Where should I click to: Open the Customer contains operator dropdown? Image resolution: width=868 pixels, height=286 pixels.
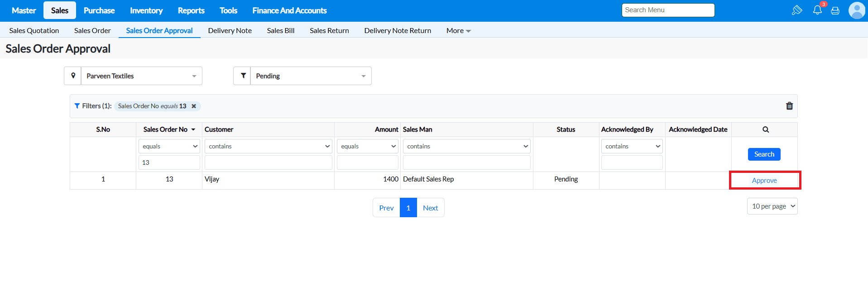pos(268,146)
